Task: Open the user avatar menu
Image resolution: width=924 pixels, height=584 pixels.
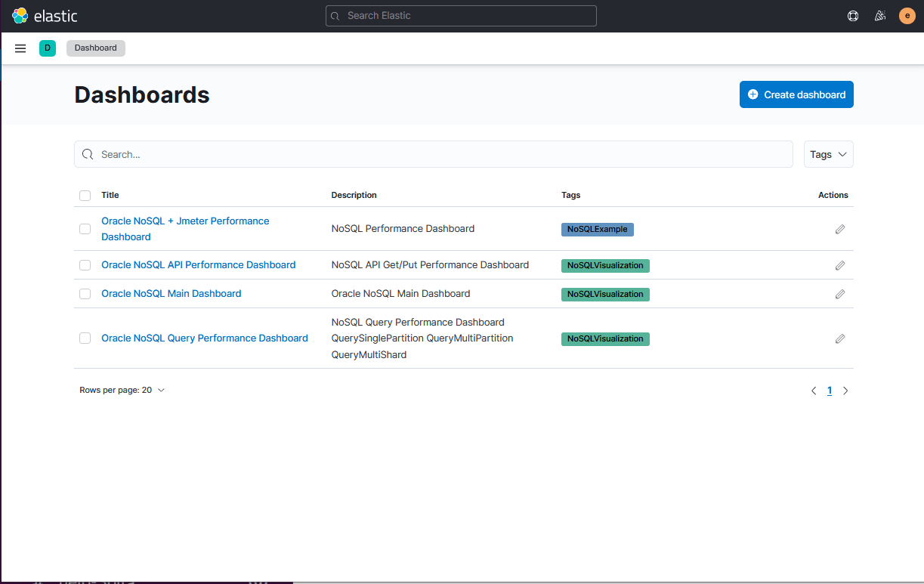Action: pos(907,16)
